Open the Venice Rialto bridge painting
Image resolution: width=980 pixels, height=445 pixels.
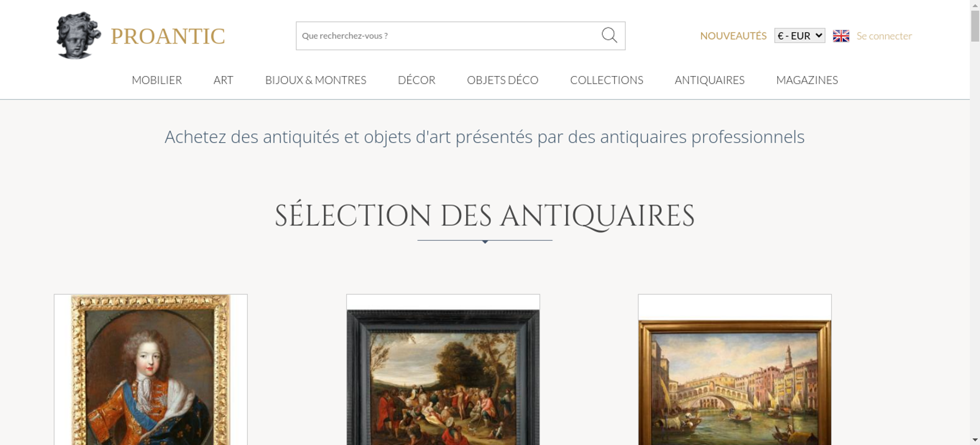coord(735,382)
